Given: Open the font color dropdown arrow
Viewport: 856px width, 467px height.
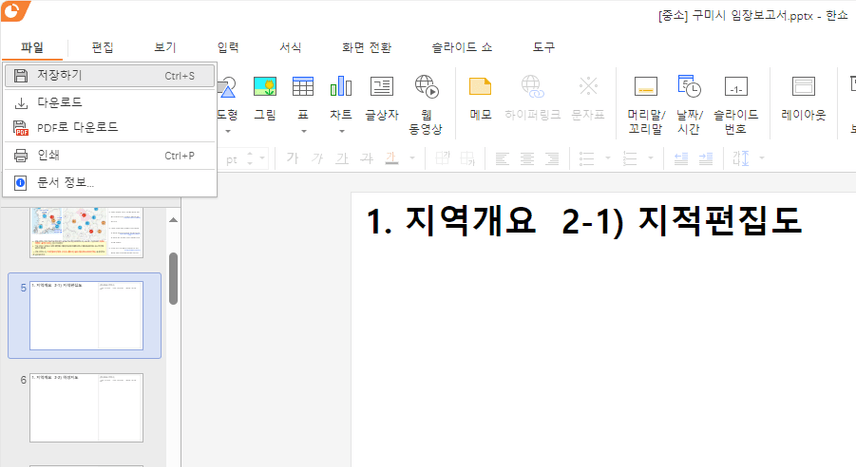Looking at the screenshot, I should click(x=412, y=159).
